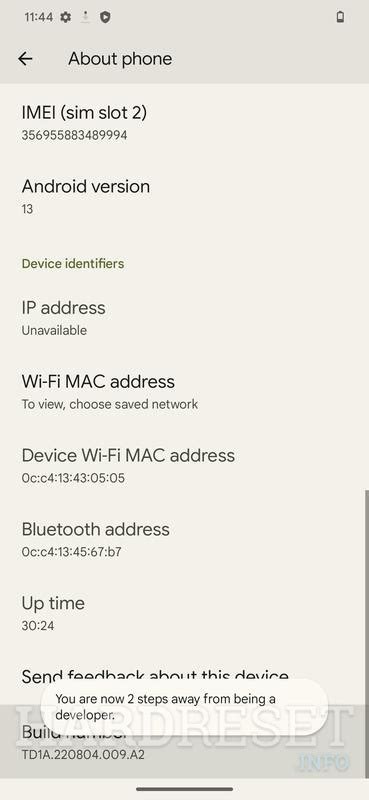Select the IP address item
The image size is (369, 800).
pyautogui.click(x=184, y=318)
